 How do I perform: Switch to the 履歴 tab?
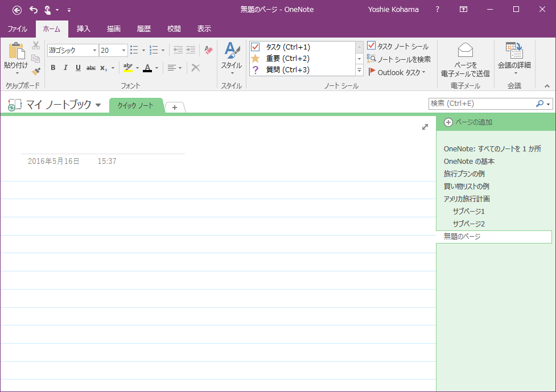144,28
